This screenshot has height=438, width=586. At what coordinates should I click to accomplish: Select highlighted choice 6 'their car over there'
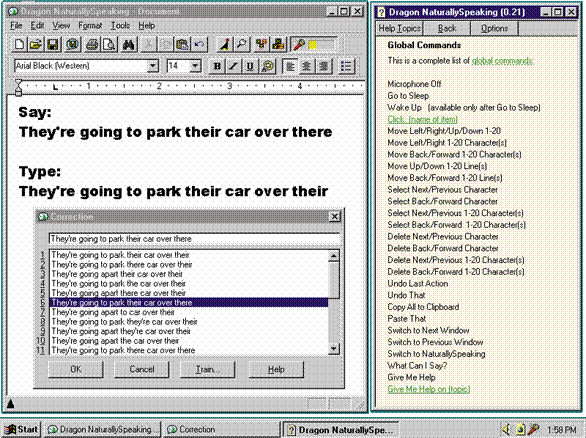coord(189,302)
